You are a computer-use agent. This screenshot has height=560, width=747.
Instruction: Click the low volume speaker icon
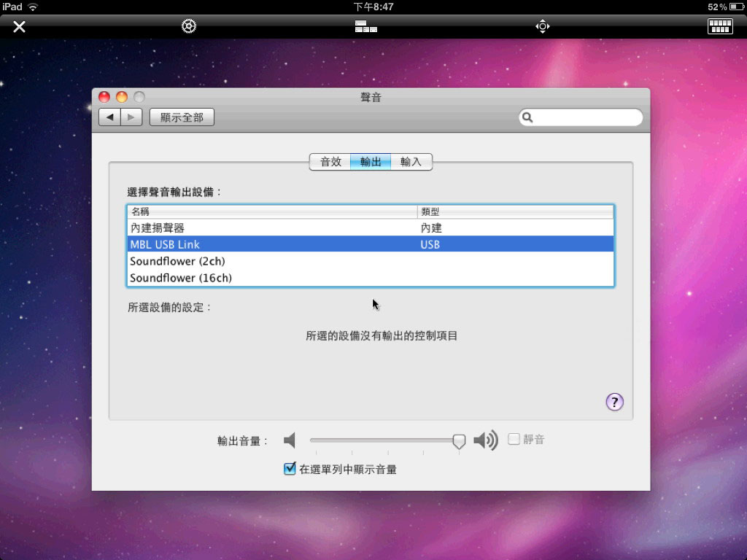[290, 440]
